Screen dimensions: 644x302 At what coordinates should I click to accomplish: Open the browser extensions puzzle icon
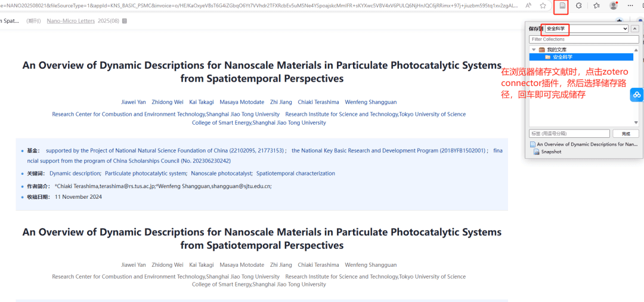pos(578,5)
